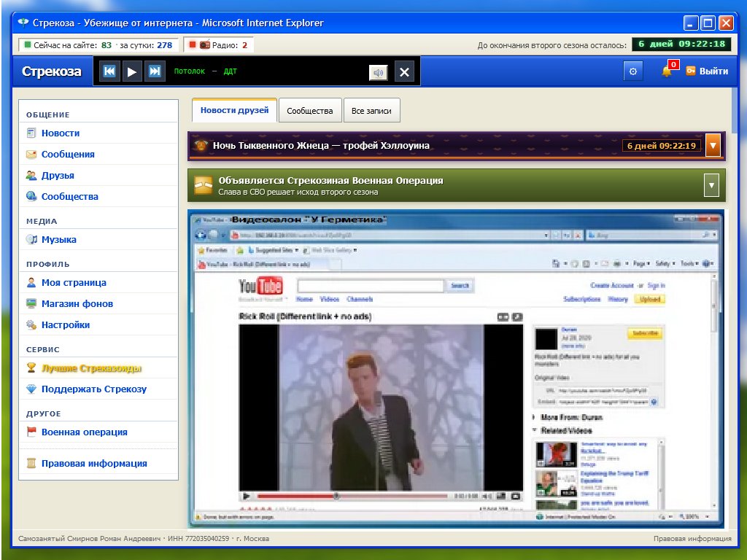Switch to the Все записи tab
The width and height of the screenshot is (747, 560).
(x=371, y=111)
